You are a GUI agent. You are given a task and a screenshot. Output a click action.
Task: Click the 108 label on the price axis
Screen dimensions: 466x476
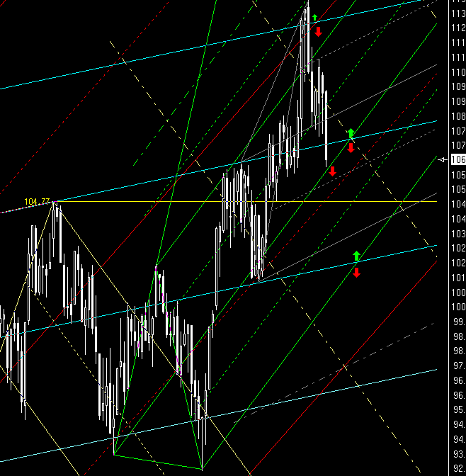click(x=459, y=116)
